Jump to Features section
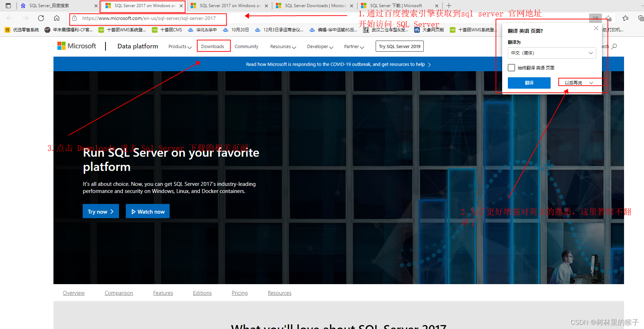 pos(163,293)
